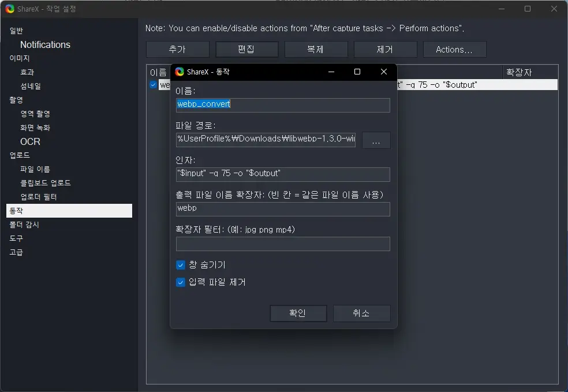568x392 pixels.
Task: Click the 제거 button
Action: pyautogui.click(x=385, y=49)
